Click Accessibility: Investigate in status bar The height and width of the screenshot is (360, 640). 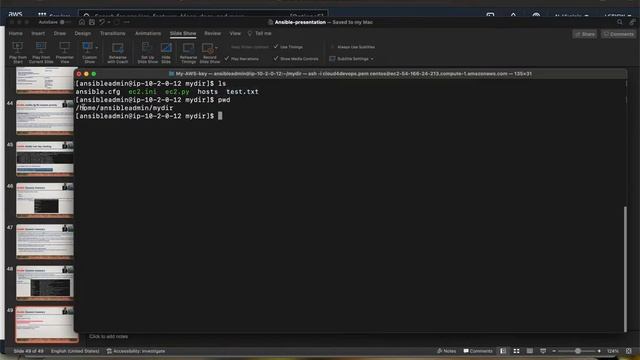[136, 351]
